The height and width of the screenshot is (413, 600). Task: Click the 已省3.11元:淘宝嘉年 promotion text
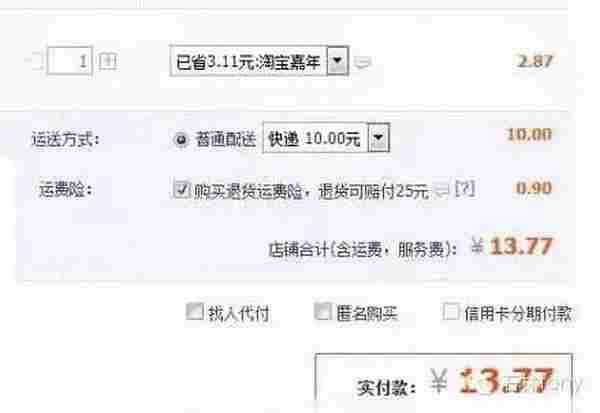click(248, 62)
